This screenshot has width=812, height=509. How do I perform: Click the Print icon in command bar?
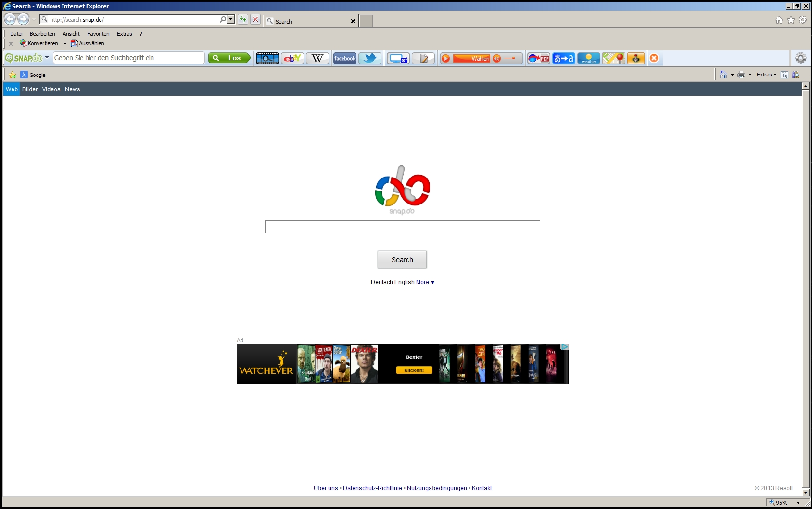[741, 75]
